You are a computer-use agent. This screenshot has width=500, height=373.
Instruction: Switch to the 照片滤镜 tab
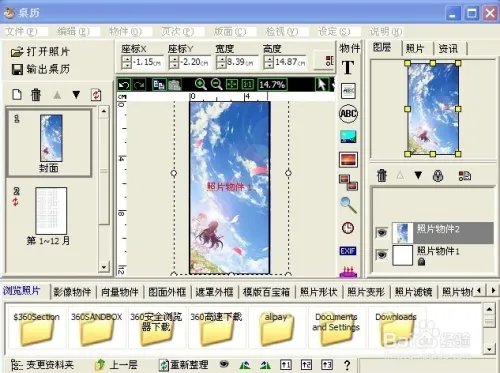413,292
